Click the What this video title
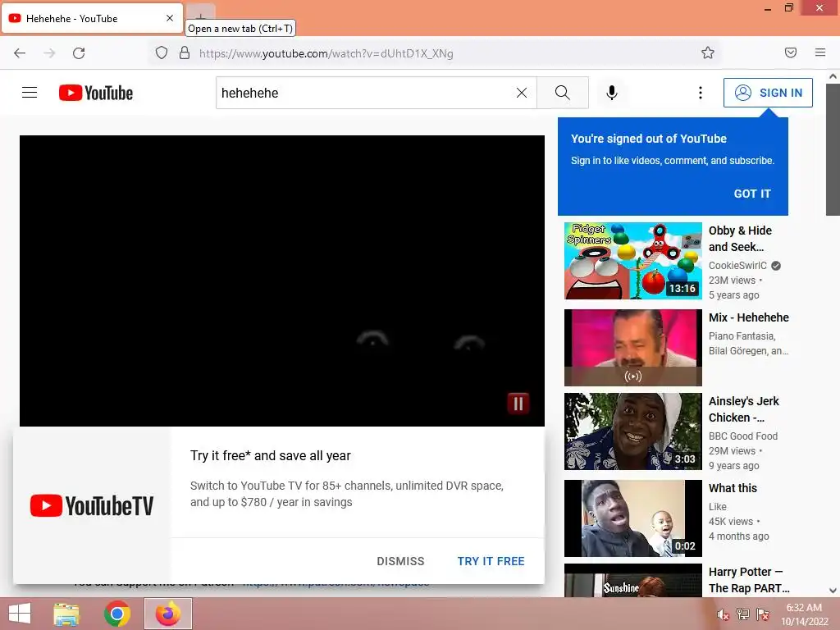Image resolution: width=840 pixels, height=630 pixels. [x=733, y=488]
